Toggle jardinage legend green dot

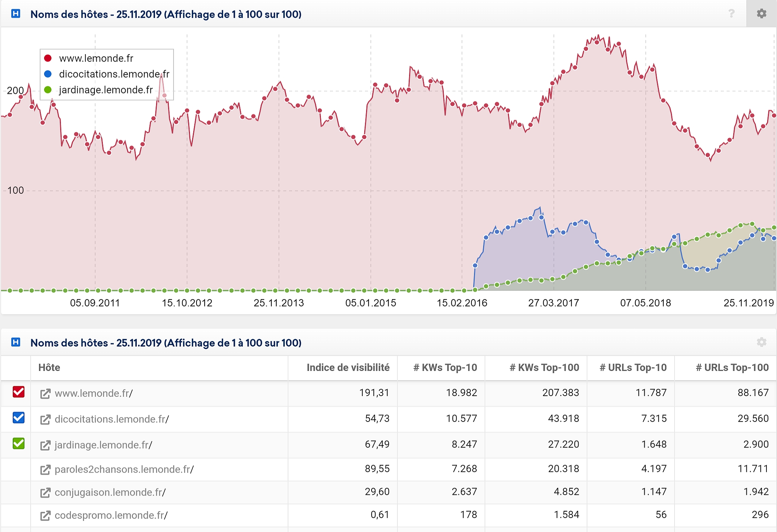[48, 90]
